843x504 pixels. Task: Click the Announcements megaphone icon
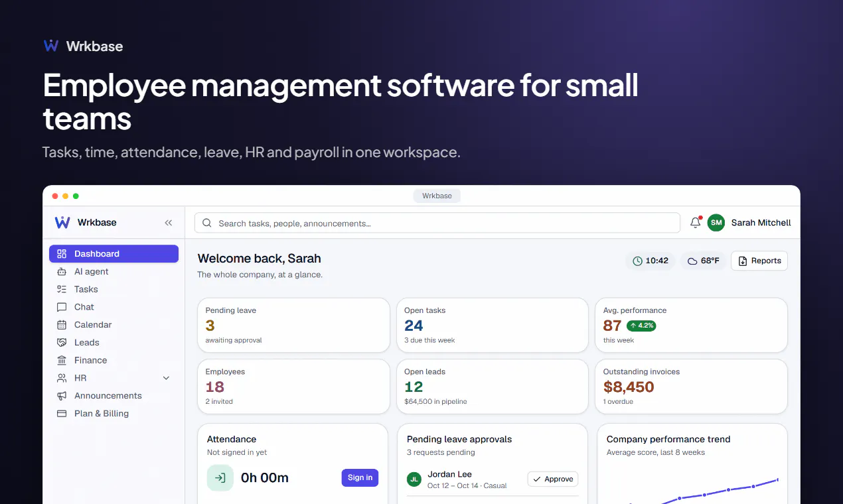62,396
